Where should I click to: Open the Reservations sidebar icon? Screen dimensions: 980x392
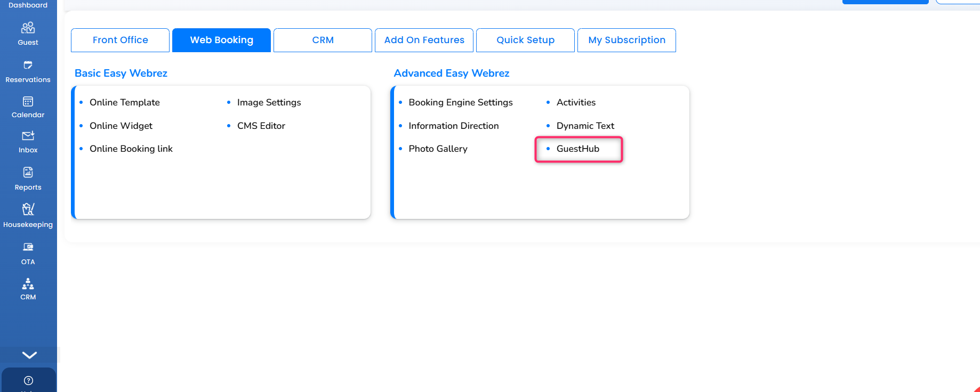[x=28, y=65]
